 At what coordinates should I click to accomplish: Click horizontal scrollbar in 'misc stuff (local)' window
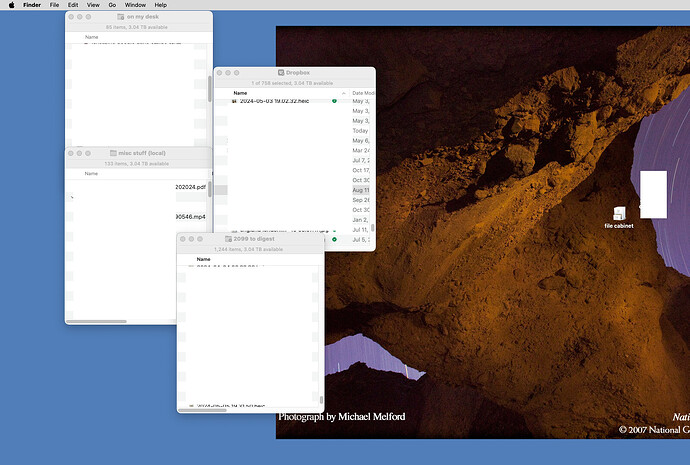pyautogui.click(x=96, y=322)
